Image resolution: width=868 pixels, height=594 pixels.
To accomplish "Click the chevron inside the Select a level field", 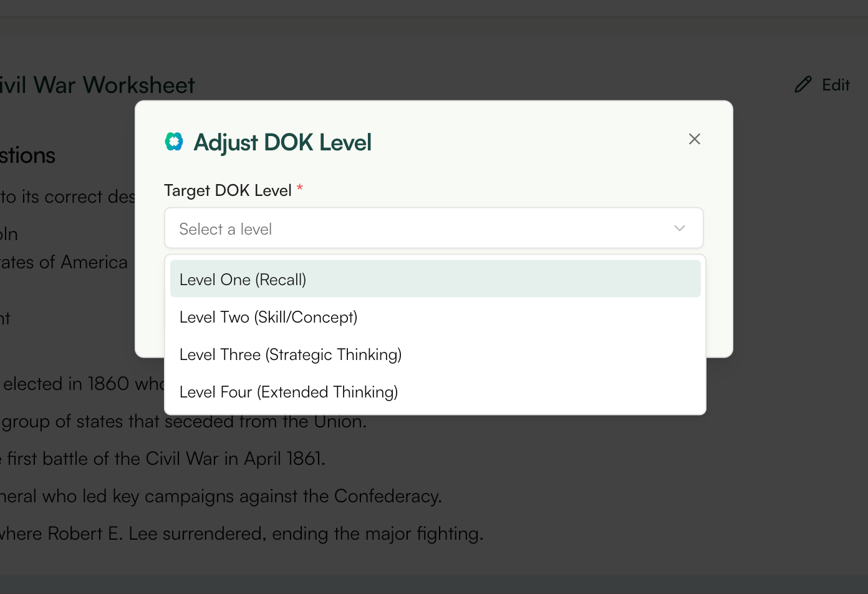I will 679,228.
